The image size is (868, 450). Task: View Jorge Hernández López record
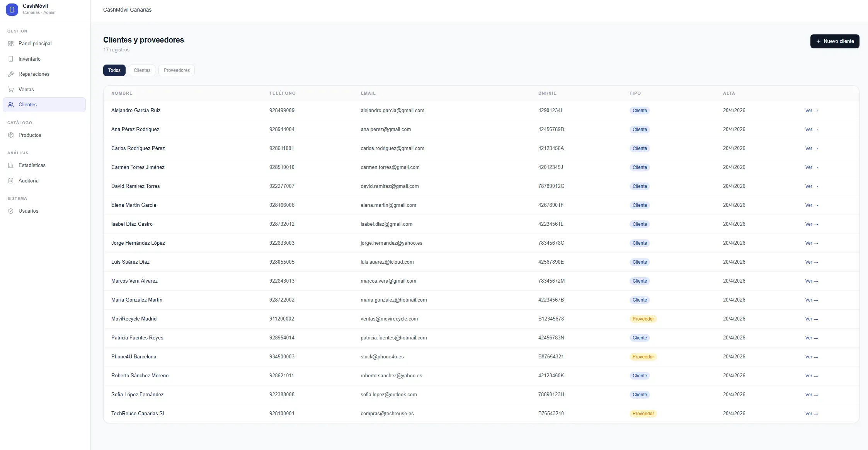coord(812,243)
